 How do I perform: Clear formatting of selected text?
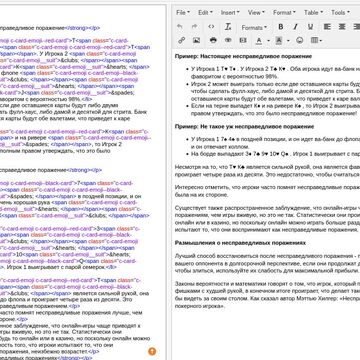228,27
